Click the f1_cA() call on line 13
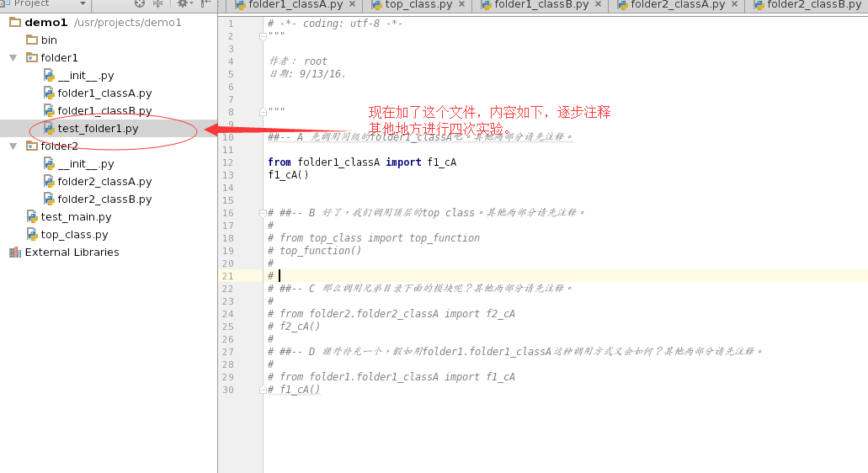 coord(288,175)
